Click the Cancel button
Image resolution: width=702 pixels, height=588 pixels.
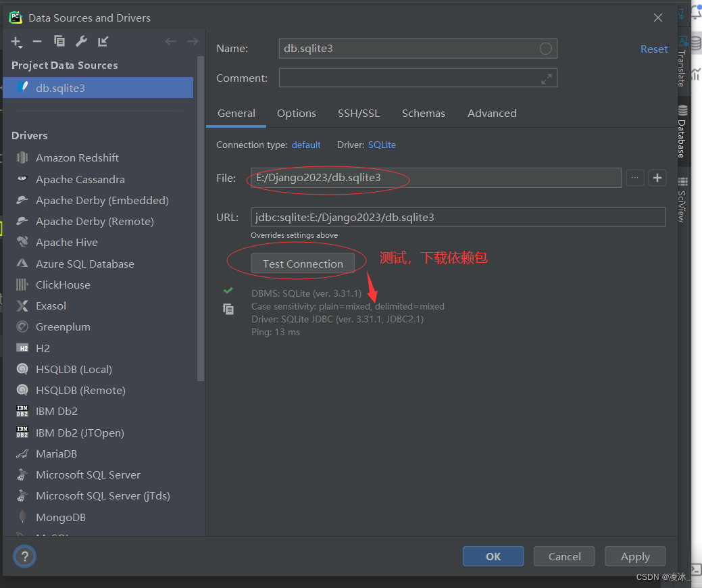[x=564, y=556]
